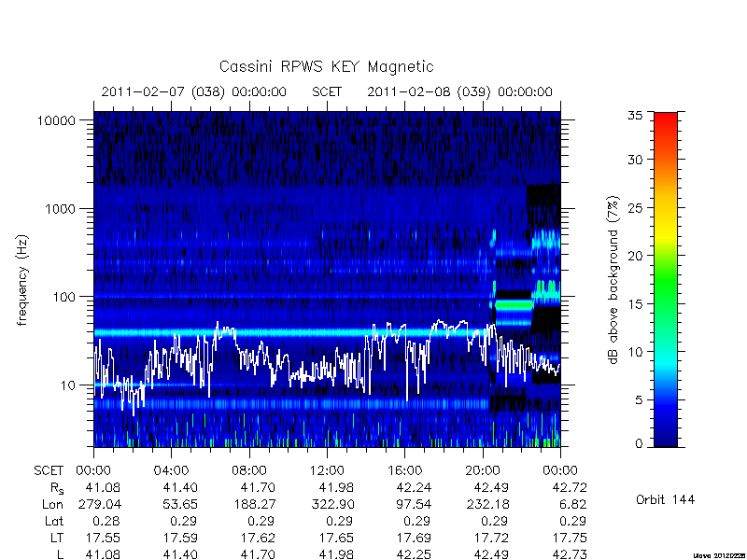Click the 'Orbit 144' label
This screenshot has width=747, height=560.
[665, 499]
